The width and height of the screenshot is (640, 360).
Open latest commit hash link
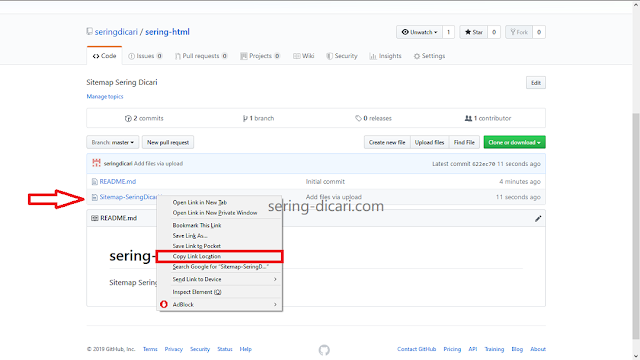[483, 164]
